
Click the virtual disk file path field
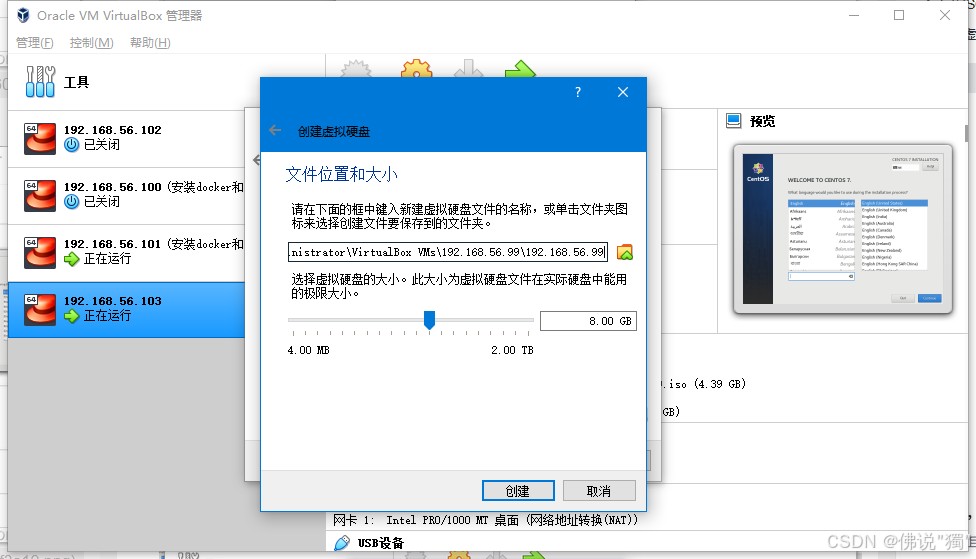point(448,252)
